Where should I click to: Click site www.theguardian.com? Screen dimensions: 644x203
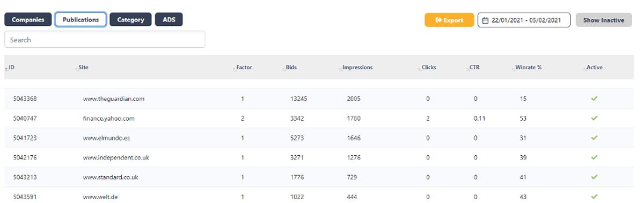tap(114, 99)
